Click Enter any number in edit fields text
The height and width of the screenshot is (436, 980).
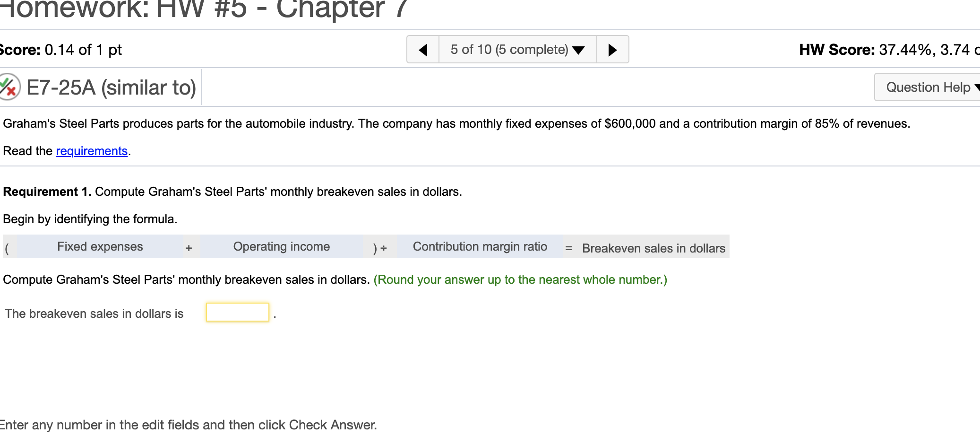pyautogui.click(x=188, y=425)
